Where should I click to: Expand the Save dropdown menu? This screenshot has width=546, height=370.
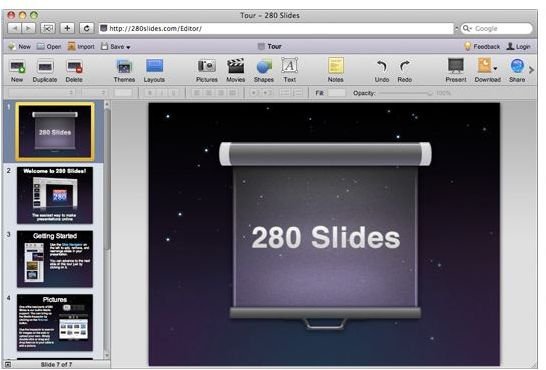coord(128,47)
